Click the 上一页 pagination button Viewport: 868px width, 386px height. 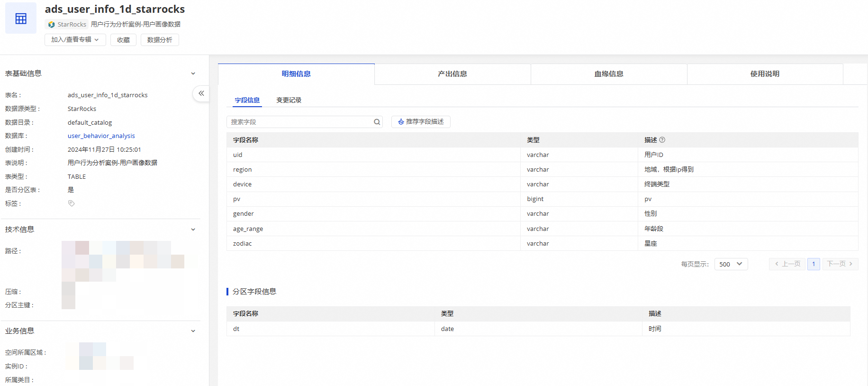coord(787,264)
